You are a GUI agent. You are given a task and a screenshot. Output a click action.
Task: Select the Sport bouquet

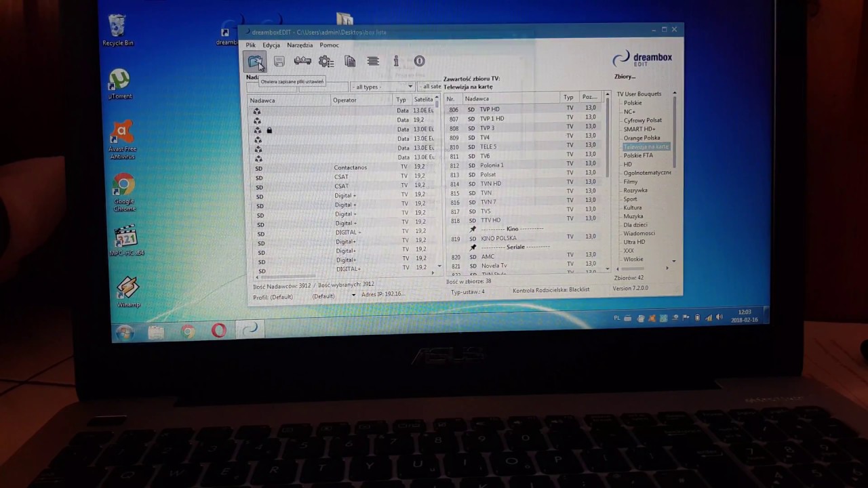631,199
